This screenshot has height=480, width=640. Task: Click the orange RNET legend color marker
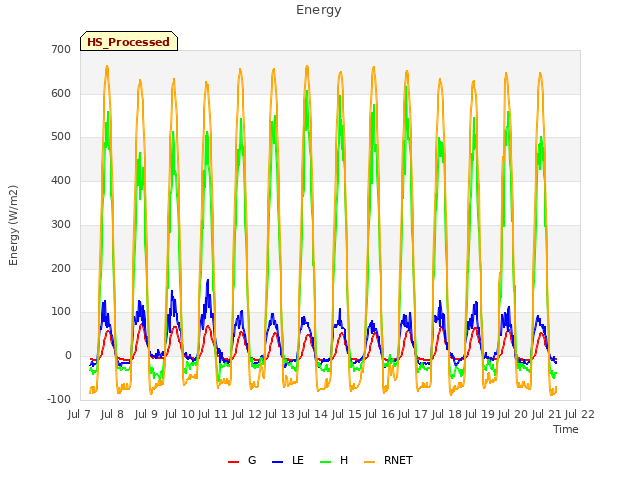point(369,462)
